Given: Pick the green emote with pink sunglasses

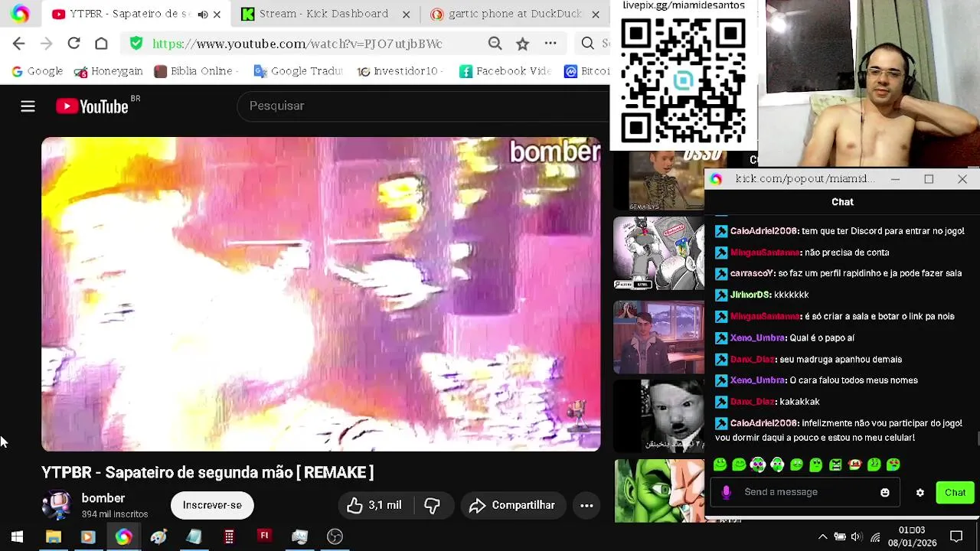Looking at the screenshot, I should tap(758, 465).
